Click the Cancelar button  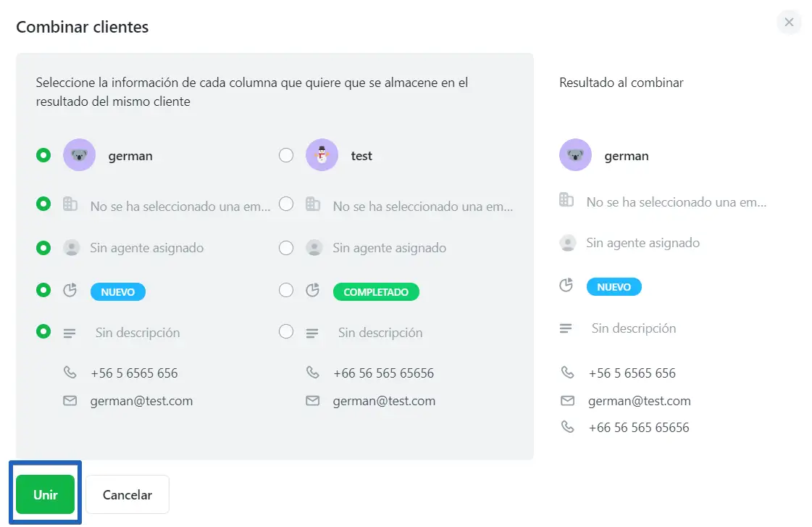127,494
